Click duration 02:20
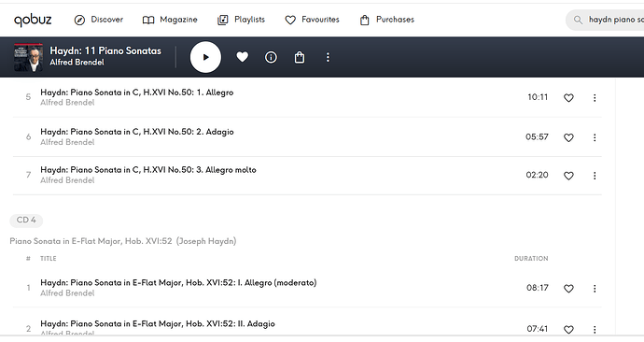This screenshot has width=644, height=342. coord(537,175)
